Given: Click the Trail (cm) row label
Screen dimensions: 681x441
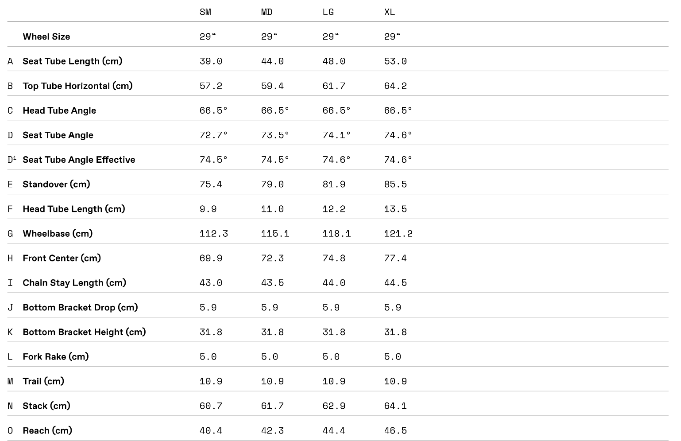Looking at the screenshot, I should (44, 381).
